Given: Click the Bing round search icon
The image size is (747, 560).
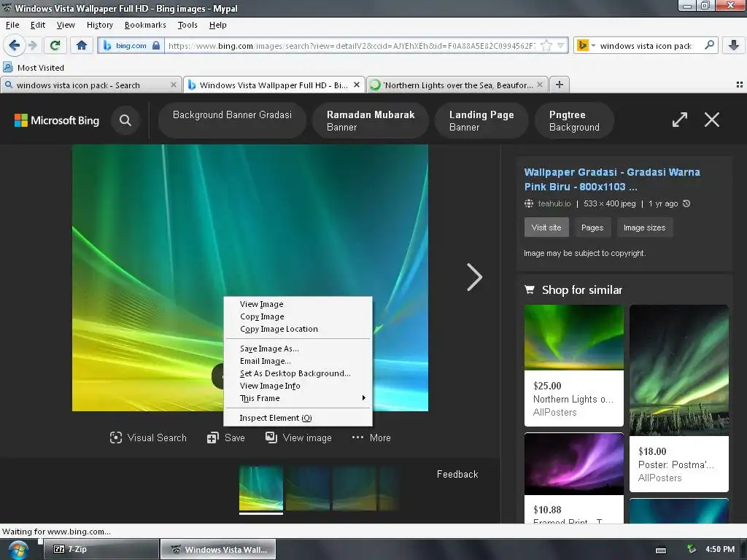Looking at the screenshot, I should 125,120.
